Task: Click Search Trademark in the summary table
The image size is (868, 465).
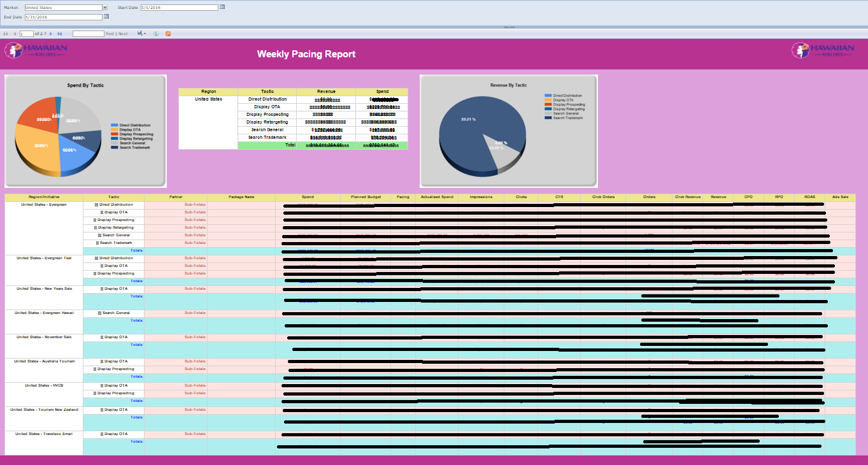Action: (x=267, y=138)
